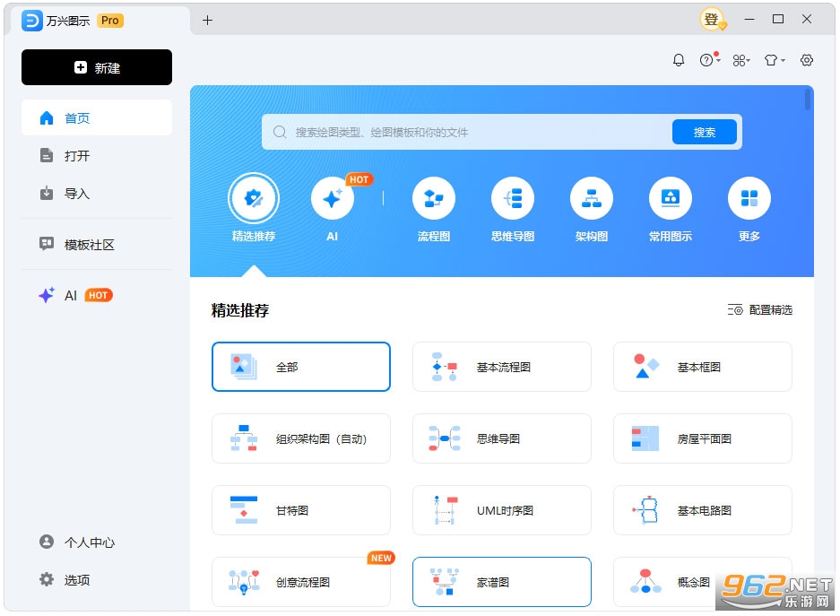Click the notification bell icon

point(679,60)
